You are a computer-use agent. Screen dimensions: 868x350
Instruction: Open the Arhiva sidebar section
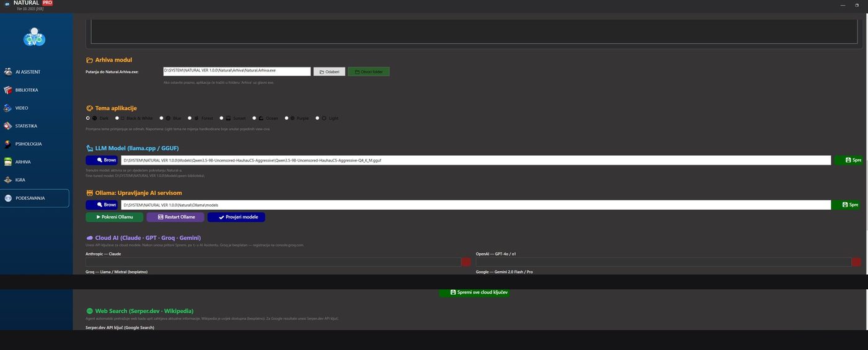[x=35, y=162]
